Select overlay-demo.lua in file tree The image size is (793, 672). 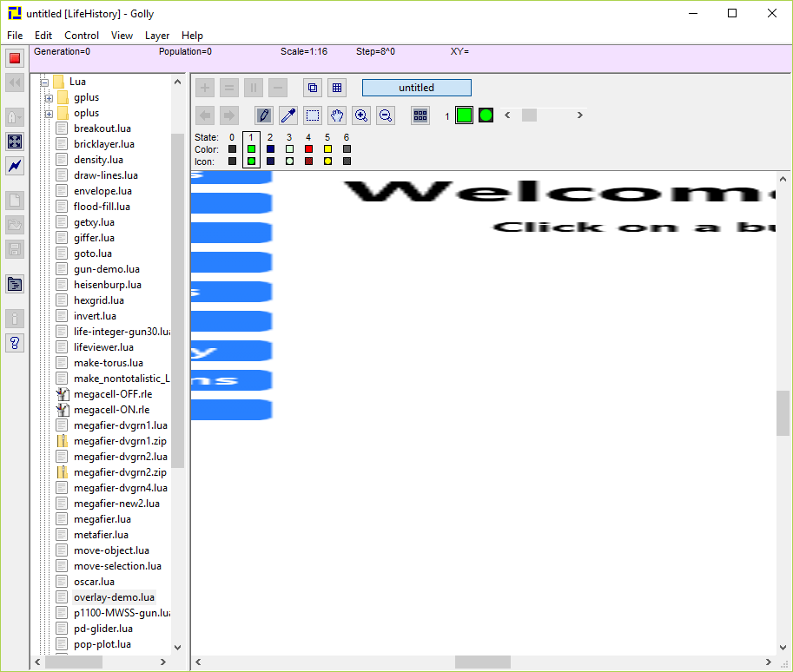[x=114, y=597]
